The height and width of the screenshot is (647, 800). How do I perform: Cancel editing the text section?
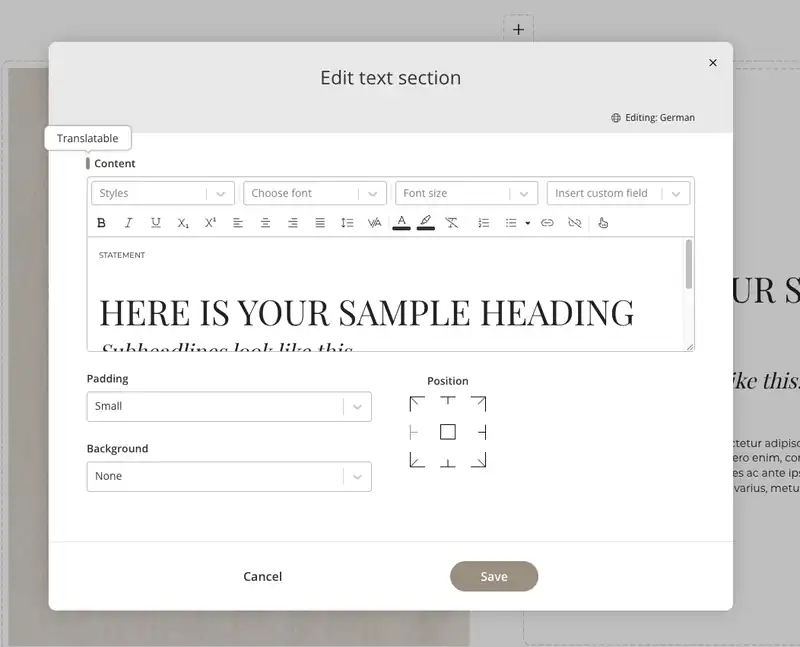coord(263,577)
